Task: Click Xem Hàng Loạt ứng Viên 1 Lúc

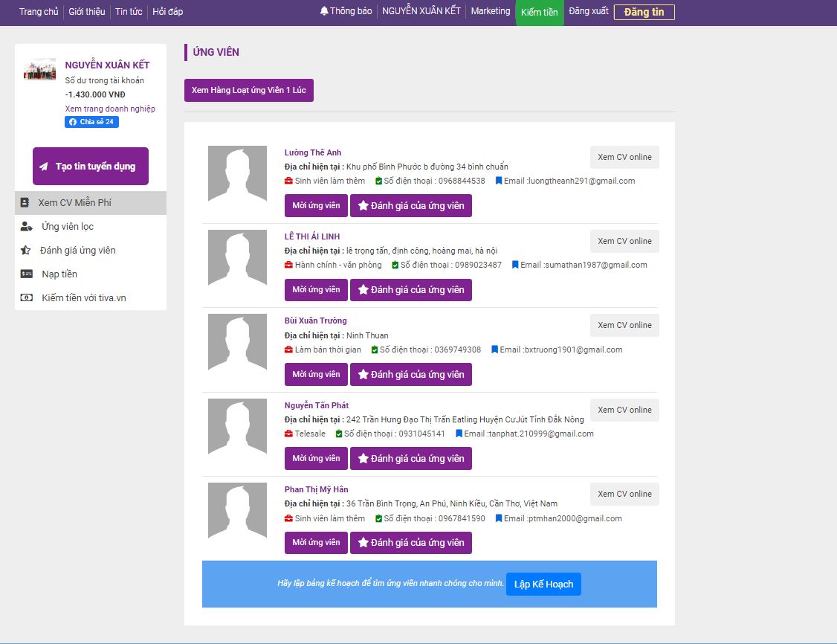Action: (249, 90)
